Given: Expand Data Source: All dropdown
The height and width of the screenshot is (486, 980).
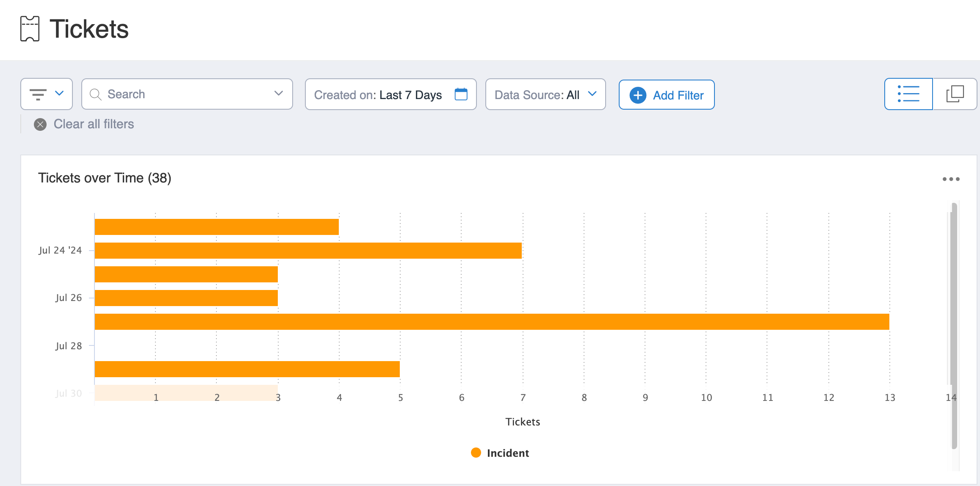Looking at the screenshot, I should click(x=545, y=94).
